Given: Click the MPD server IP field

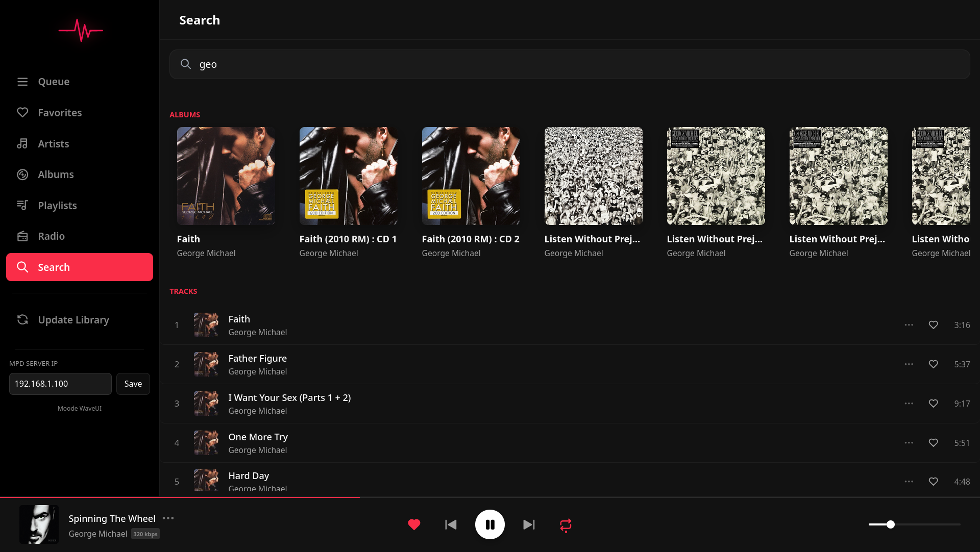Looking at the screenshot, I should click(x=60, y=384).
